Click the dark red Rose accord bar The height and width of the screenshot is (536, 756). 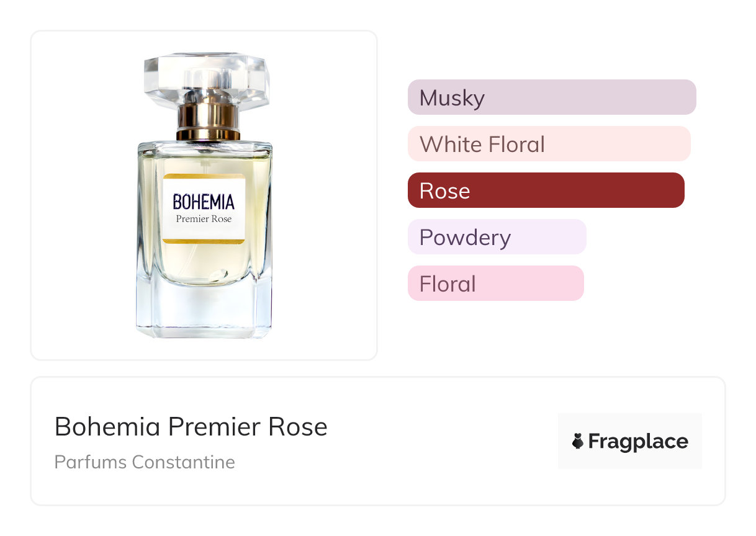tap(546, 190)
